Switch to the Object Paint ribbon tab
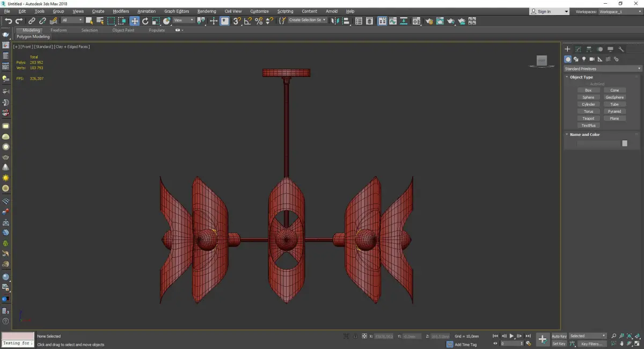This screenshot has height=349, width=644. point(123,30)
